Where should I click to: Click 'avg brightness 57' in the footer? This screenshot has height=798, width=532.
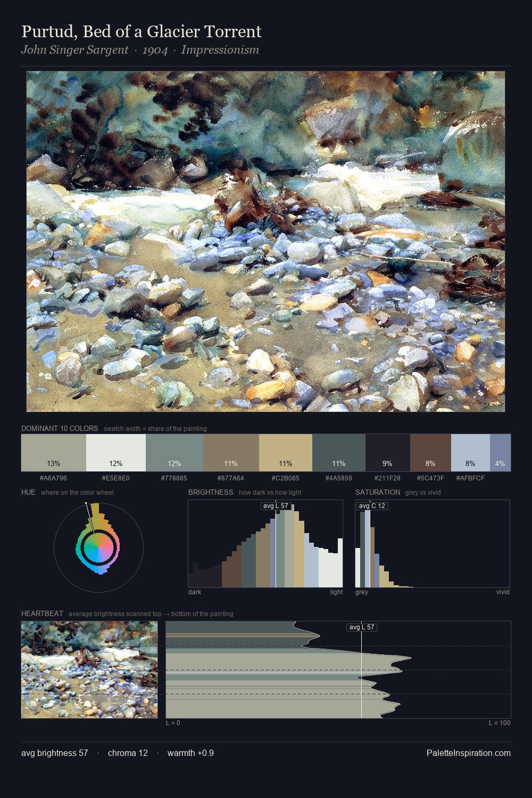[x=55, y=753]
